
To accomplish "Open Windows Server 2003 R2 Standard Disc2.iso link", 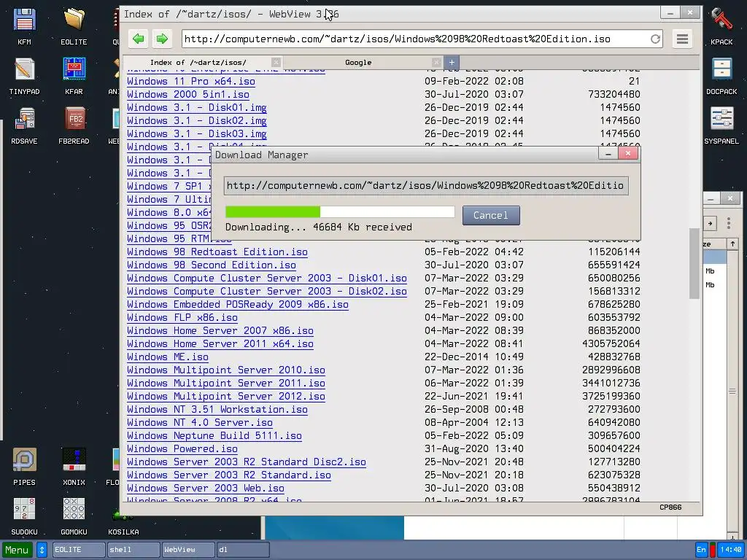I will pyautogui.click(x=247, y=462).
